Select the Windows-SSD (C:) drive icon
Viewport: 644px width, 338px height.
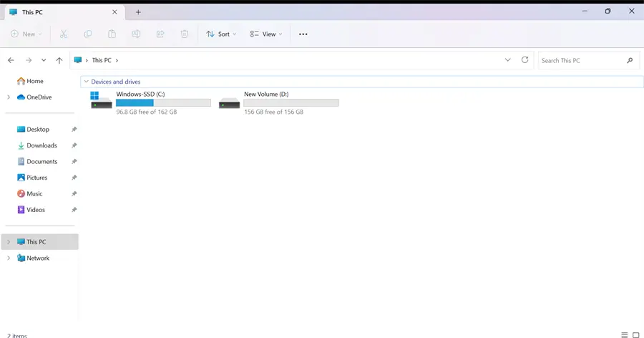pyautogui.click(x=101, y=100)
